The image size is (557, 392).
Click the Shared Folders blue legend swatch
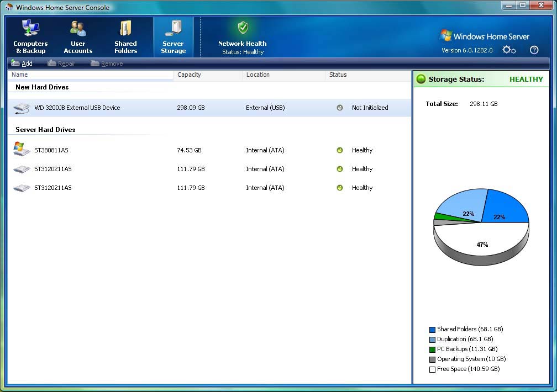pos(432,330)
